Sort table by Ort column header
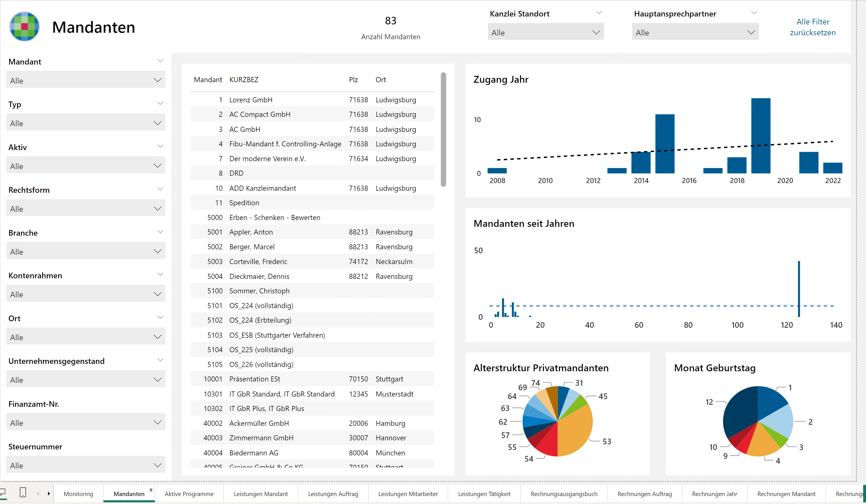Screen dimensions: 866x504 click(x=381, y=80)
